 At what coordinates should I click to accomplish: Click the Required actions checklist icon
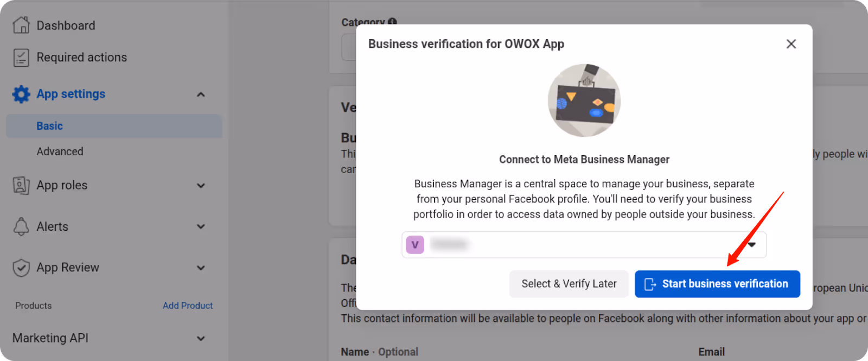[x=21, y=57]
